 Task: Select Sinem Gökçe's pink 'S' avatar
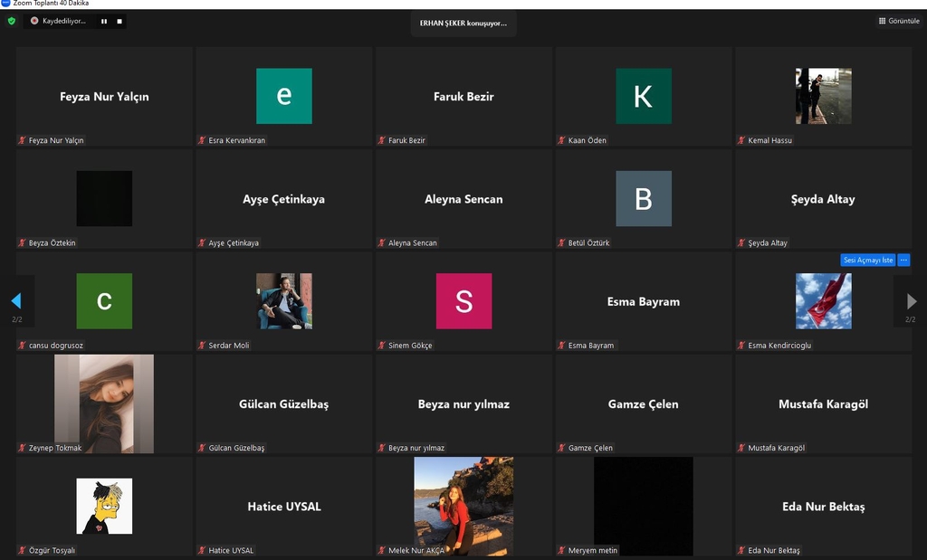(x=463, y=301)
